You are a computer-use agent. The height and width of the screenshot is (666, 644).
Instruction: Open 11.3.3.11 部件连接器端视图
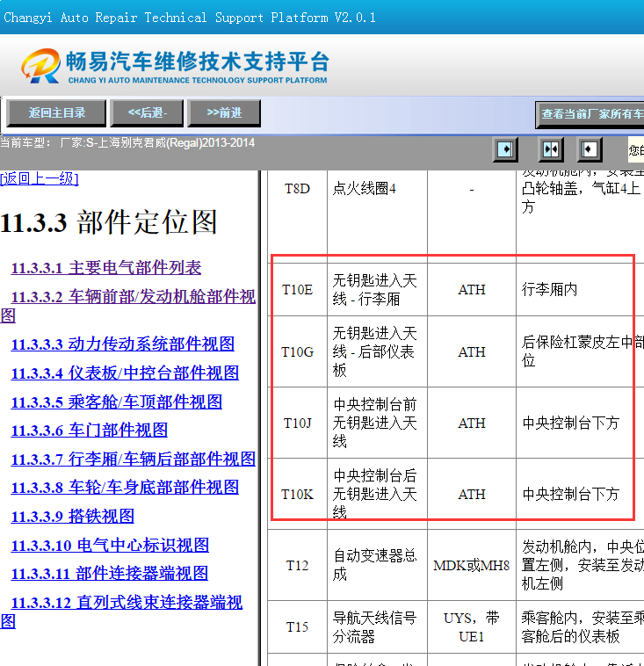110,574
